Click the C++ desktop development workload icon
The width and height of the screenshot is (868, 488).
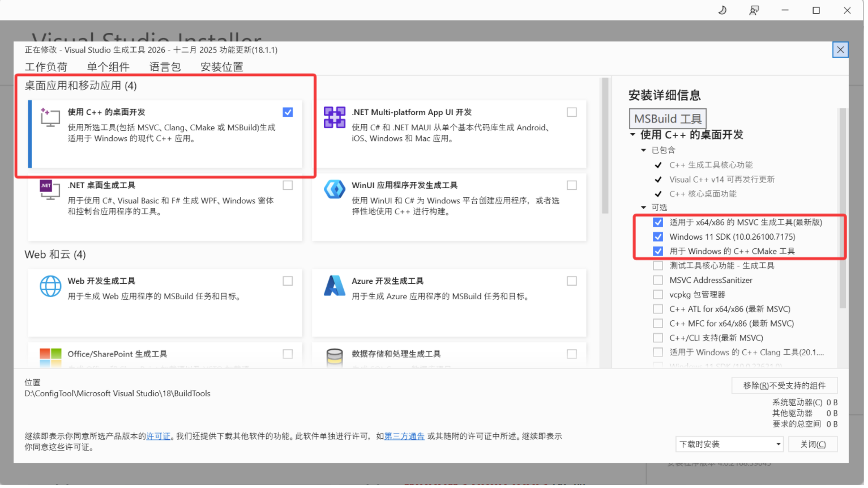(50, 117)
